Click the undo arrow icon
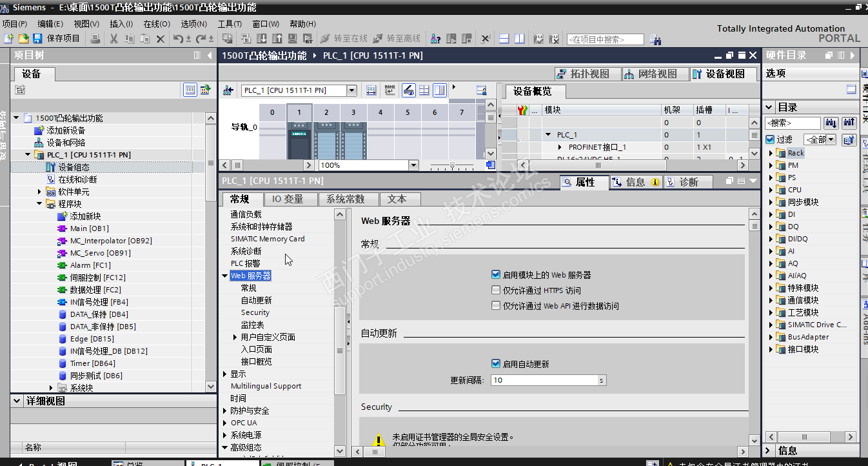868x466 pixels. pyautogui.click(x=178, y=39)
